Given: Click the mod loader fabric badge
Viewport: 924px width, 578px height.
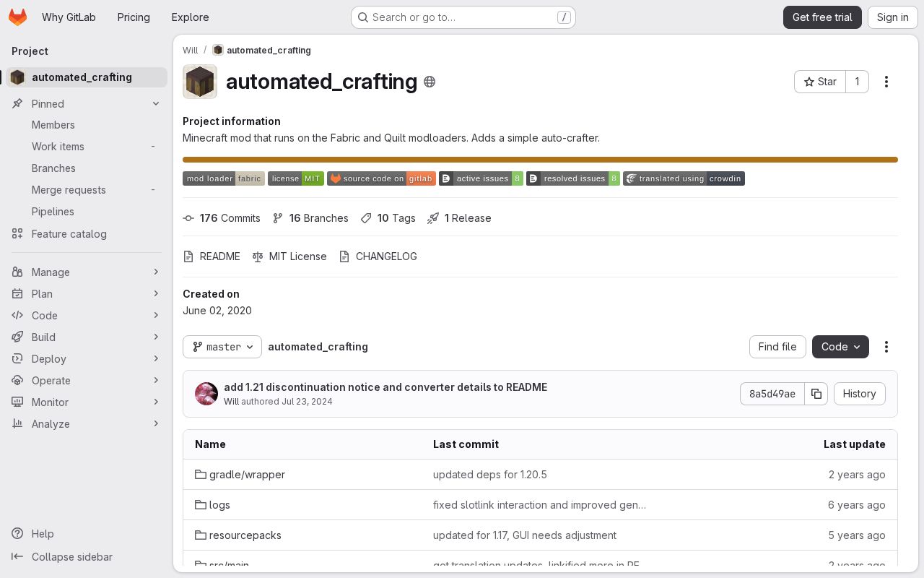Looking at the screenshot, I should (224, 178).
